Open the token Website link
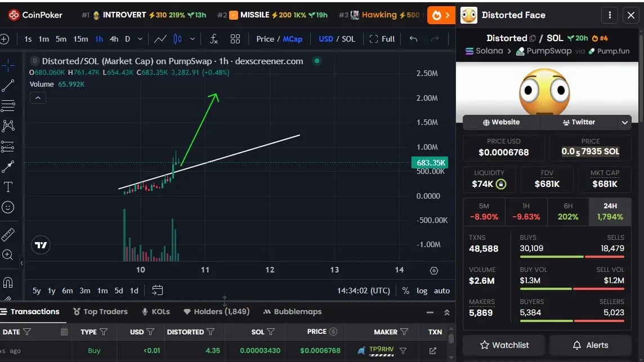The height and width of the screenshot is (362, 644). (x=501, y=122)
